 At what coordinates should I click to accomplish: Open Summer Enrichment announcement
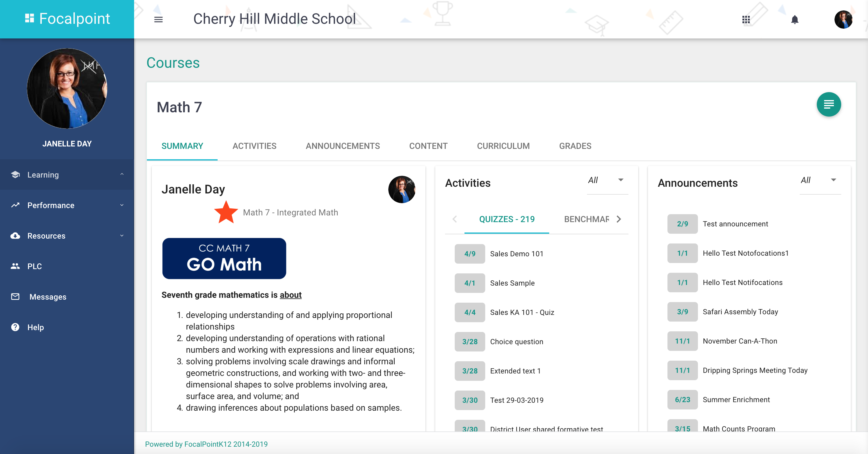[x=736, y=400]
